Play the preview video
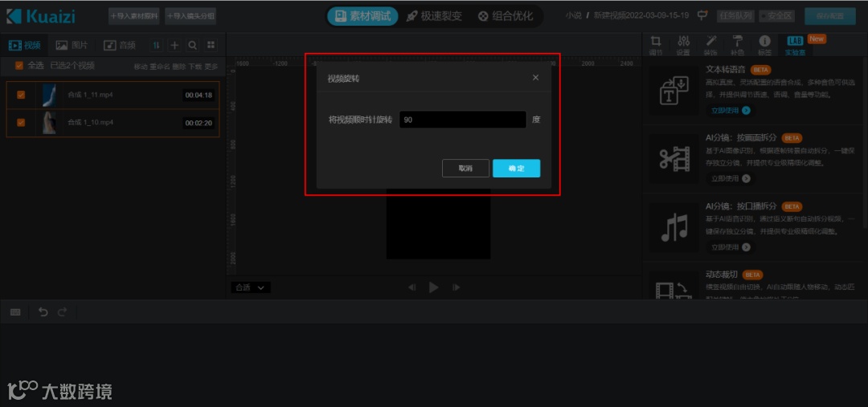The height and width of the screenshot is (407, 868). pyautogui.click(x=433, y=287)
